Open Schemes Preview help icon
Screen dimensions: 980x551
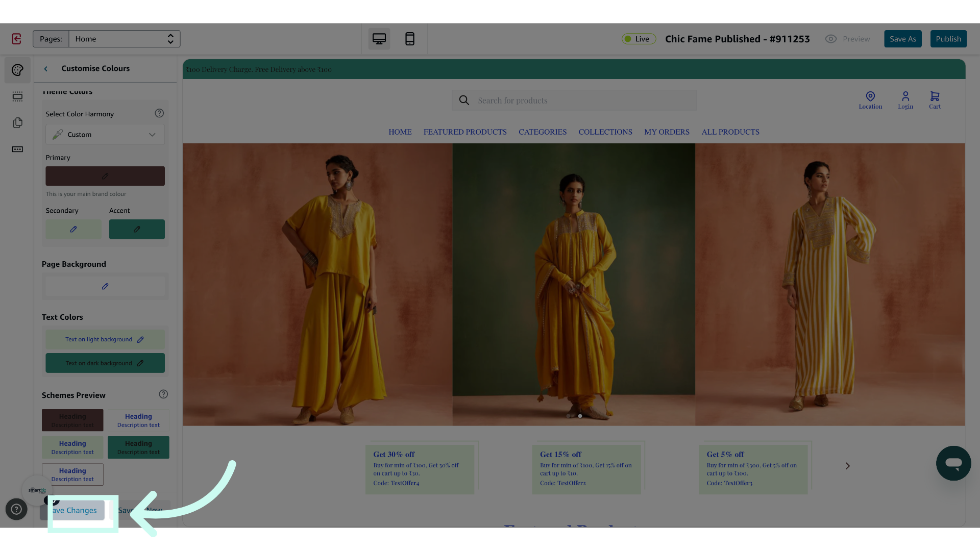click(x=163, y=394)
